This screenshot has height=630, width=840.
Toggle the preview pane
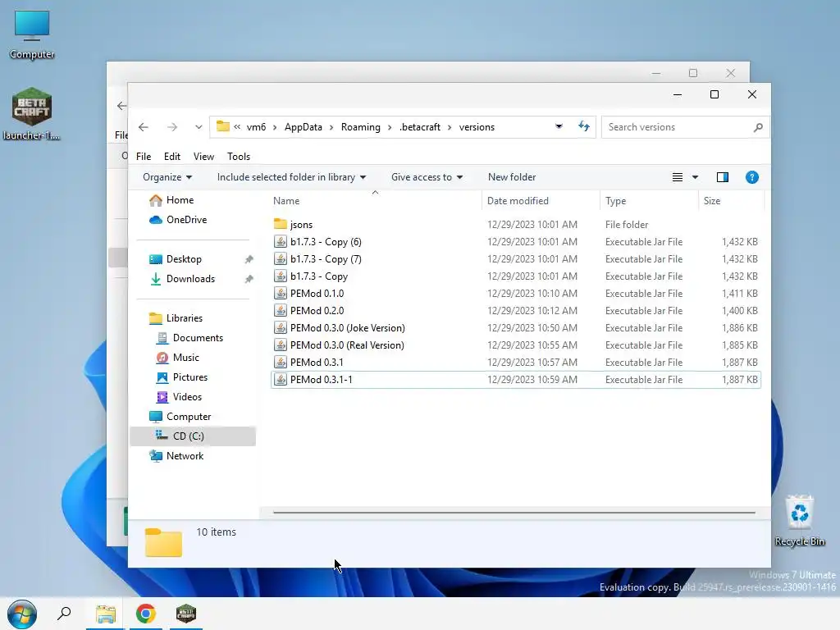click(723, 177)
